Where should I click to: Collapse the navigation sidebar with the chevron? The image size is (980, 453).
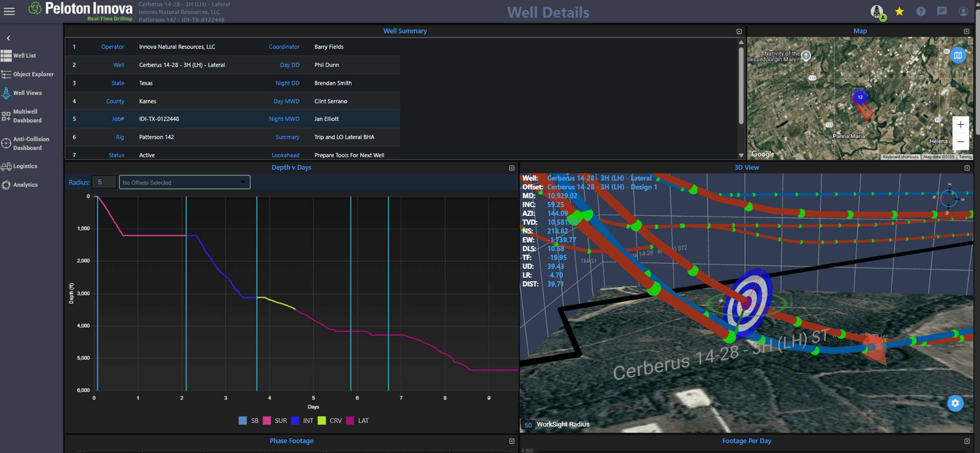tap(8, 38)
